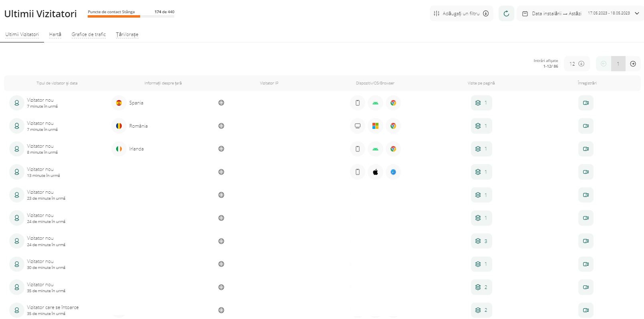This screenshot has height=319, width=644.
Task: Open recording for the Spania visitor
Action: [x=586, y=103]
